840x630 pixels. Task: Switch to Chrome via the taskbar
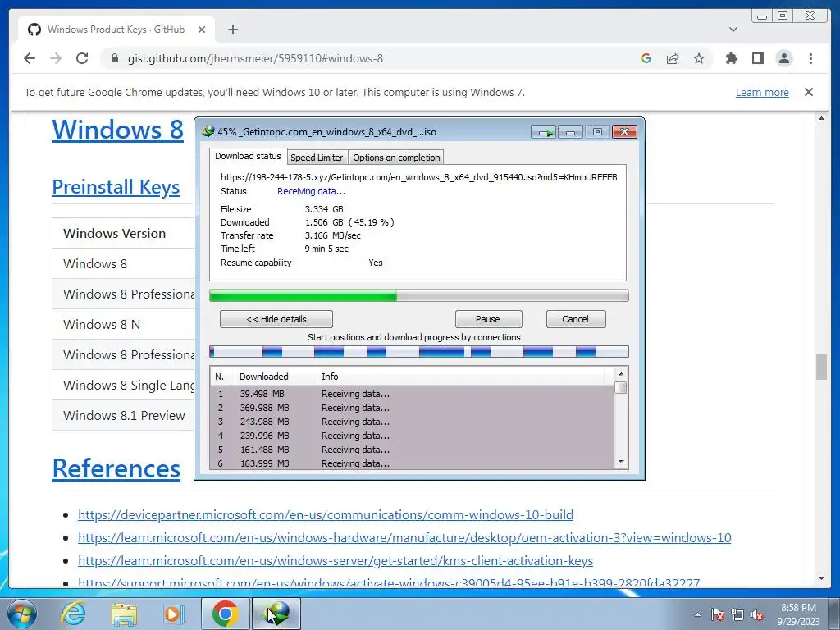(x=225, y=614)
